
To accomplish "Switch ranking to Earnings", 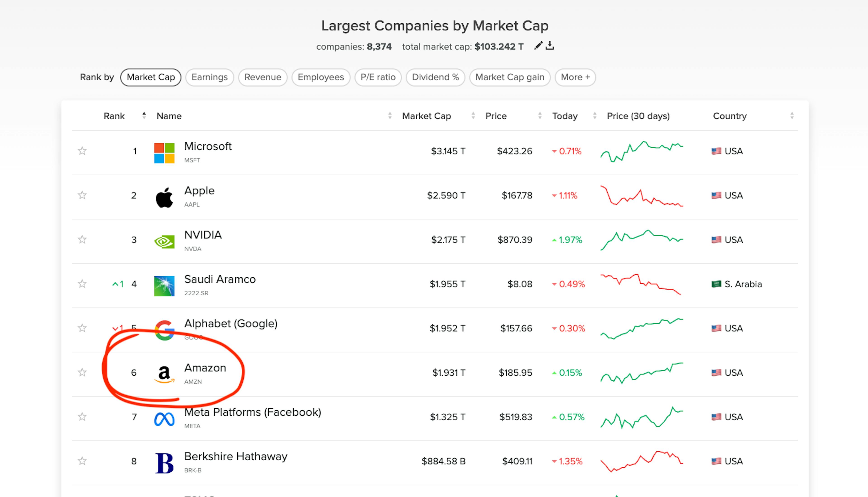I will click(209, 77).
